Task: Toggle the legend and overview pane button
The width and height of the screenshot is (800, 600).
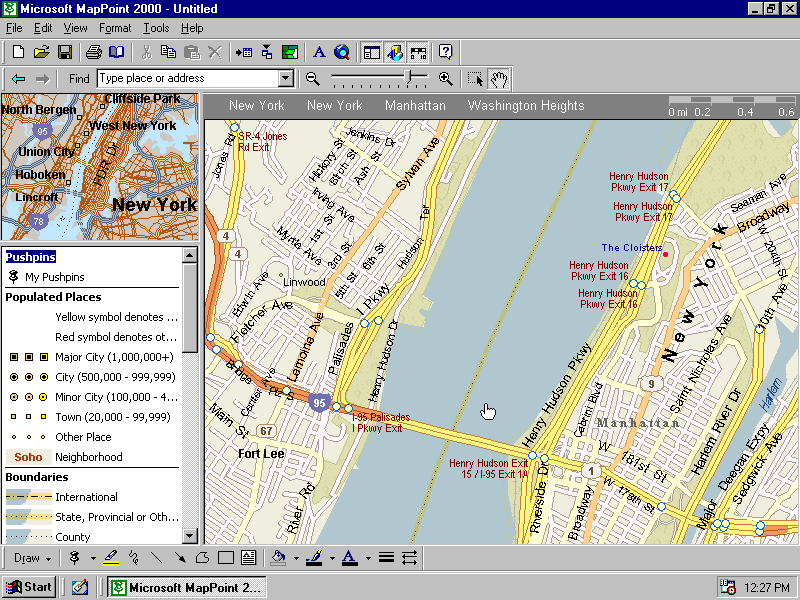Action: click(x=371, y=52)
